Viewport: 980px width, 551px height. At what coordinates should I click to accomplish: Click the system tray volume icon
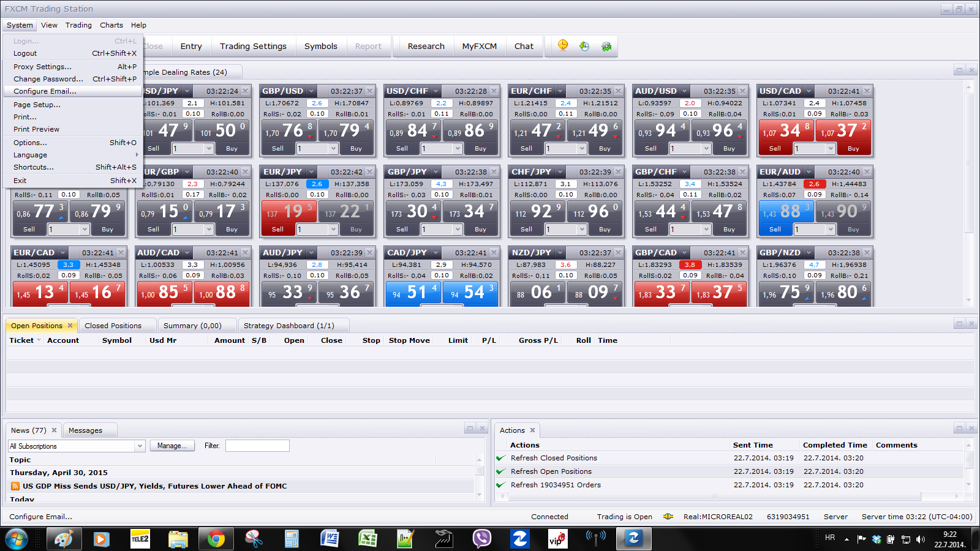921,539
